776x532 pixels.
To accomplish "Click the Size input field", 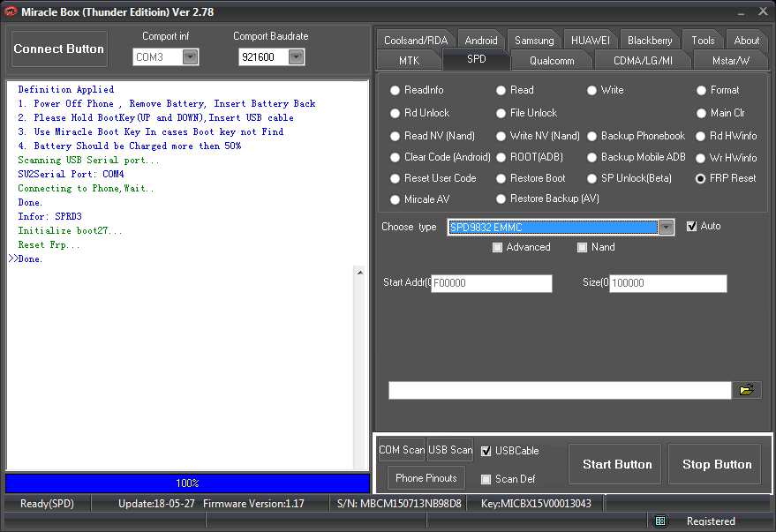I will 668,283.
